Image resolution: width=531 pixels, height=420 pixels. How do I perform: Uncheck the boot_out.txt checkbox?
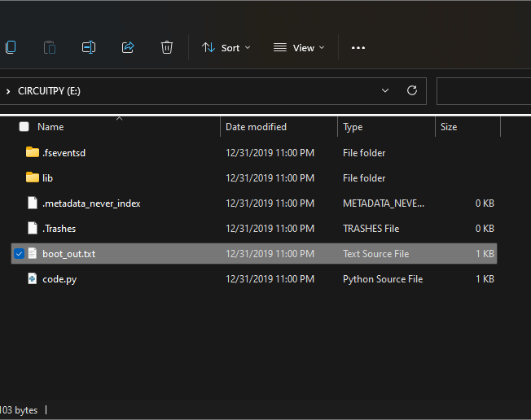coord(19,254)
